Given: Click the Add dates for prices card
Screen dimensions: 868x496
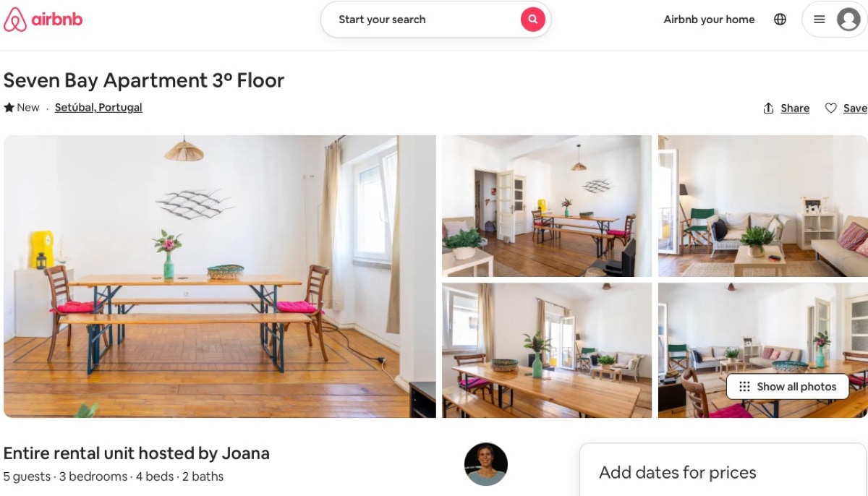Looking at the screenshot, I should coord(723,470).
